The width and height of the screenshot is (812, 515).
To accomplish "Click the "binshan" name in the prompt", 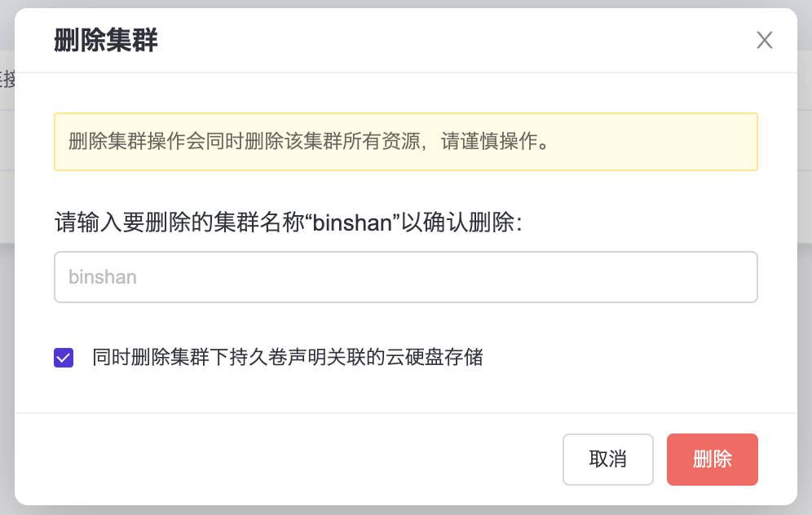I will click(x=353, y=222).
